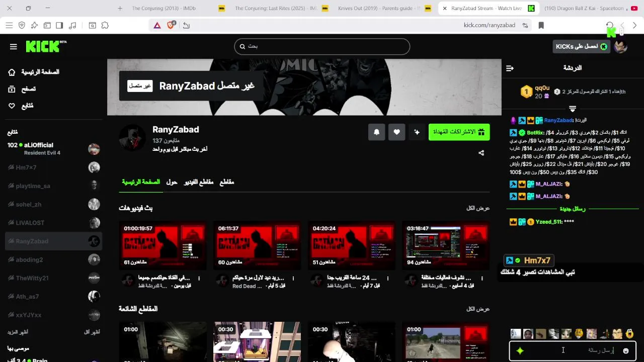Switch to Knives Out Parents guide tab
644x362 pixels.
click(379, 8)
